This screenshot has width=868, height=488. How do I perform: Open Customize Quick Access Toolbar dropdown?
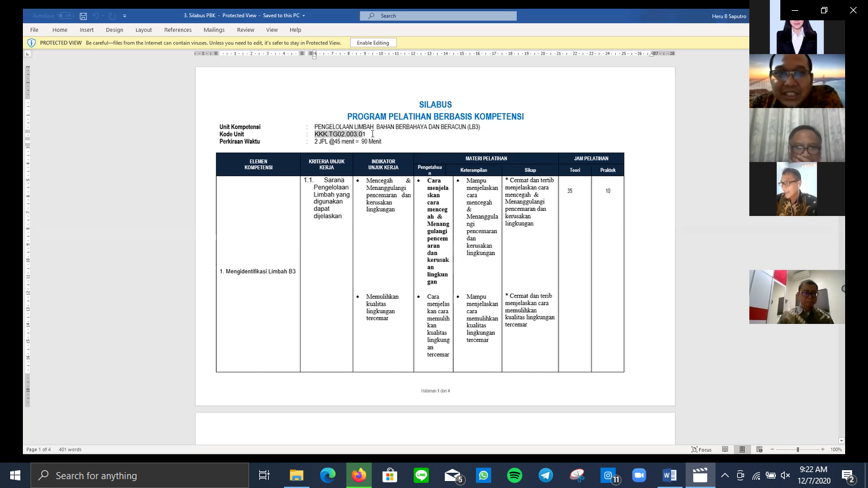(125, 16)
